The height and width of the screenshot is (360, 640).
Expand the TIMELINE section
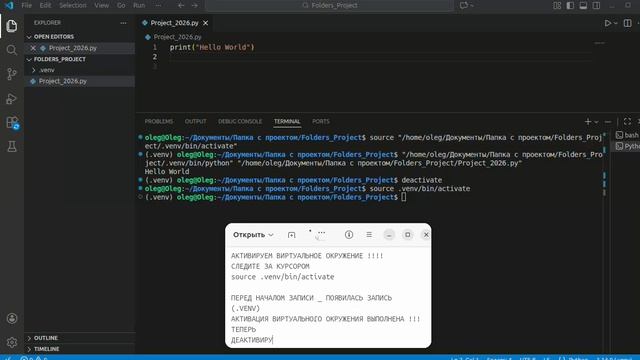tap(47, 349)
